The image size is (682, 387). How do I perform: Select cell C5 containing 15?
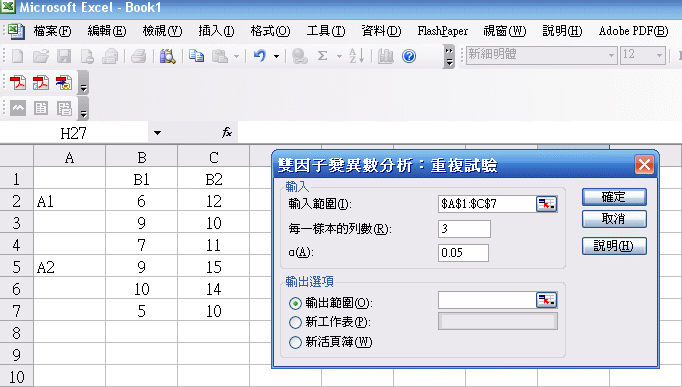pyautogui.click(x=214, y=267)
